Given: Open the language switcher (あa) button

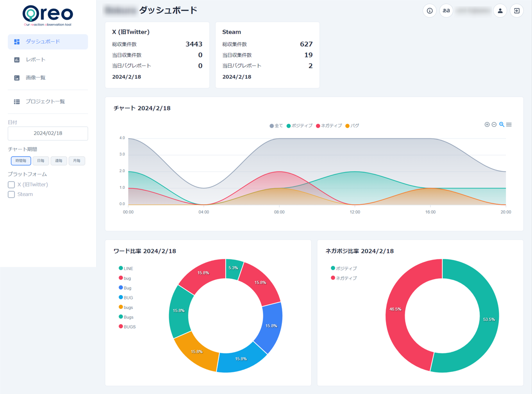Looking at the screenshot, I should tap(446, 11).
